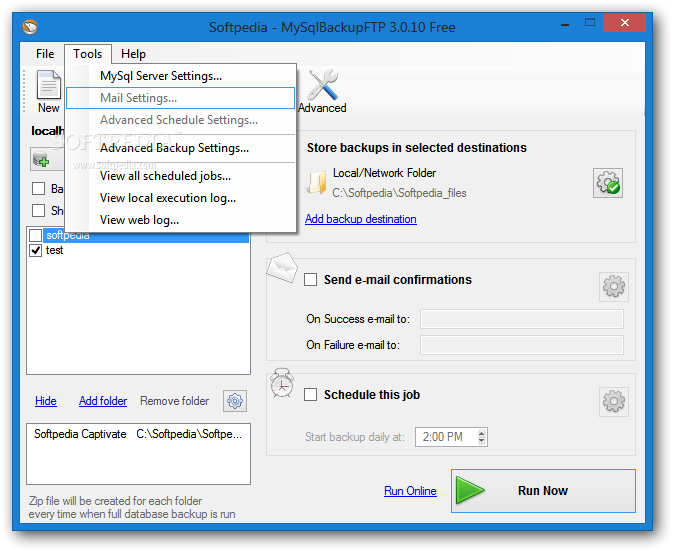
Task: Increase the backup start time stepper
Action: click(x=482, y=433)
